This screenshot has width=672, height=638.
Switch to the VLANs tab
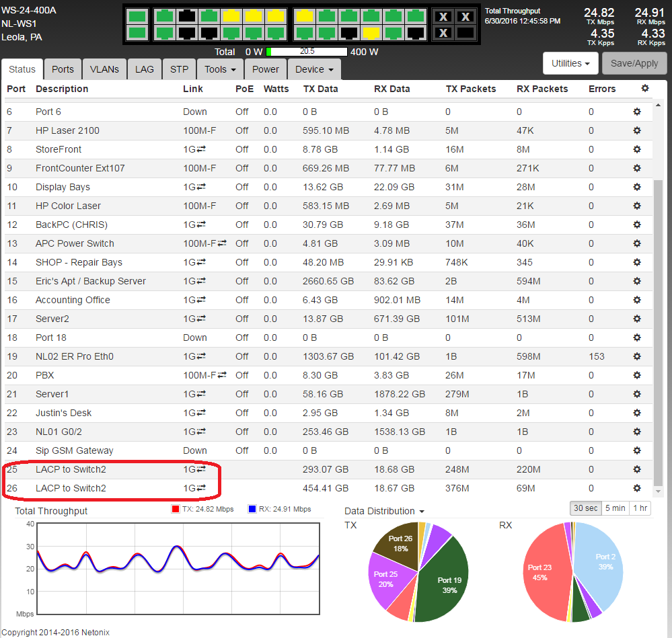[104, 69]
